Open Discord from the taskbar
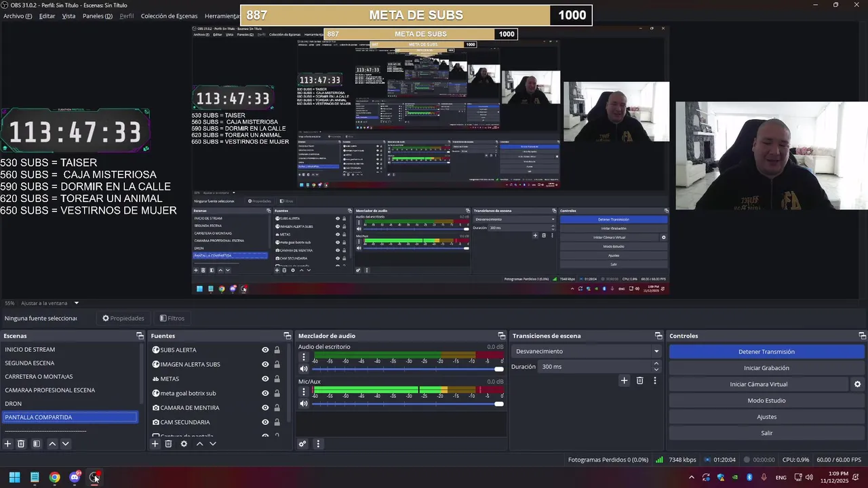 pos(75,477)
